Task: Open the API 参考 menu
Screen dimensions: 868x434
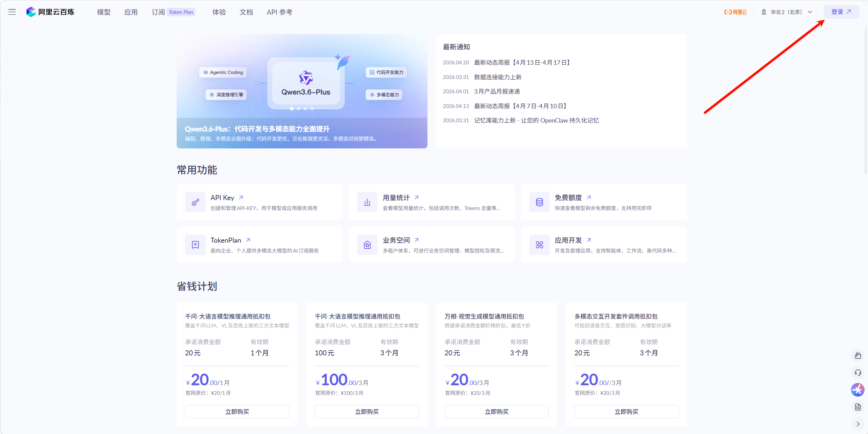Action: [279, 12]
